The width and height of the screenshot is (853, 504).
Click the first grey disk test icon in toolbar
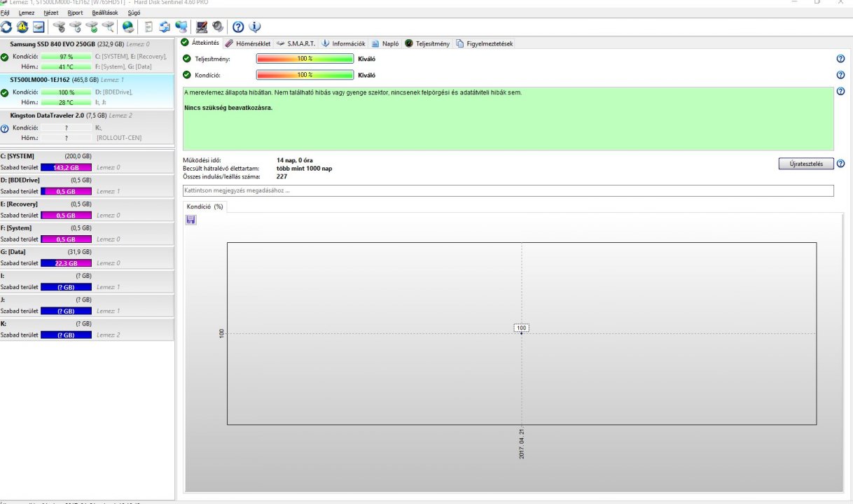click(59, 27)
